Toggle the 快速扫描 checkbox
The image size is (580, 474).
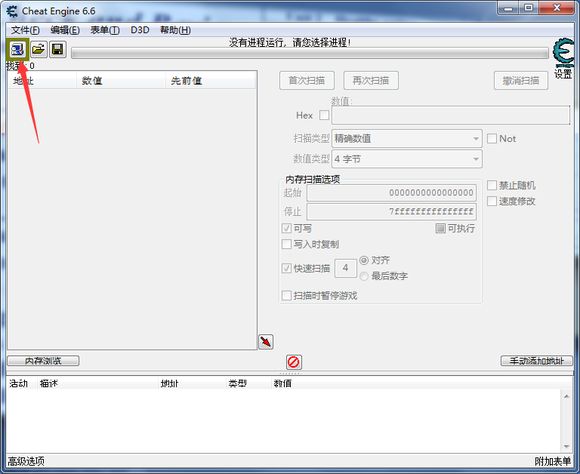pos(286,268)
